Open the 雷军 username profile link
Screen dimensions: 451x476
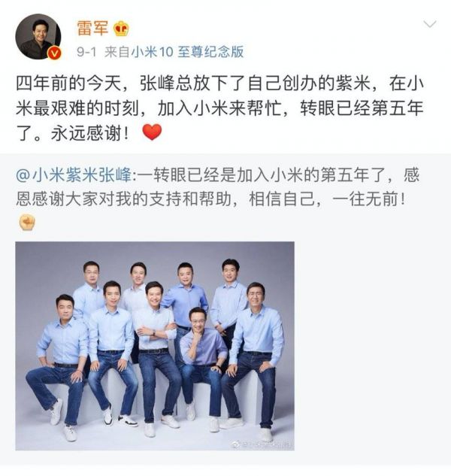(92, 29)
